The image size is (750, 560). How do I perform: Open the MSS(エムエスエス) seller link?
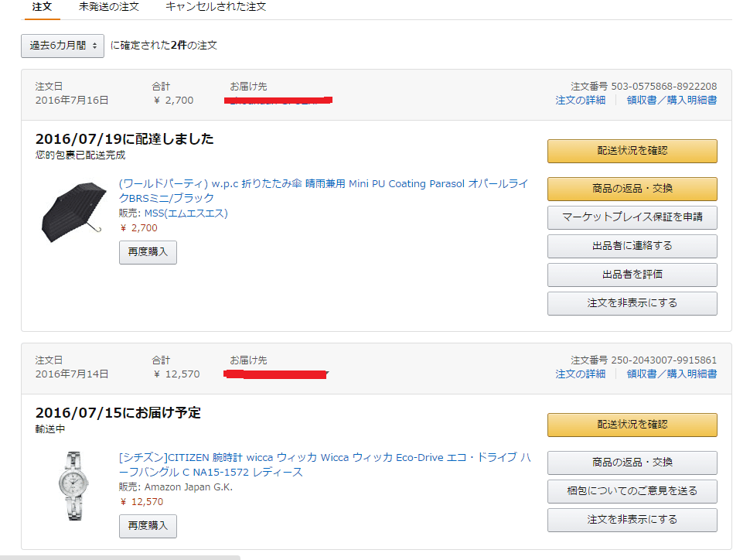tap(186, 213)
